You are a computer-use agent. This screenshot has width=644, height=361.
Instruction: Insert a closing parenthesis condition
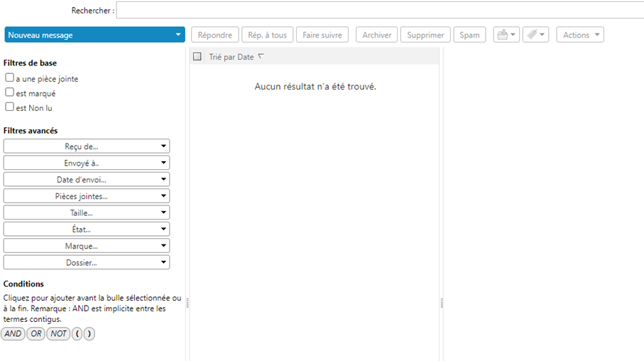89,334
